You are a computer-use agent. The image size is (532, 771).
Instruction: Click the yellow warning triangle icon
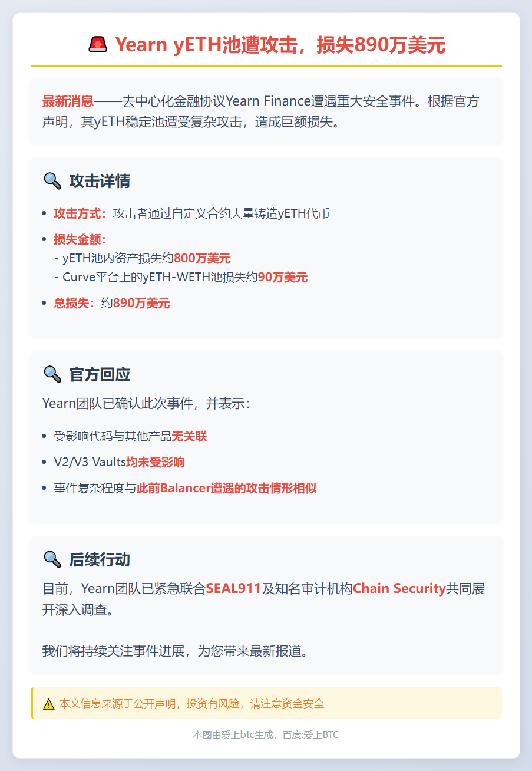click(x=48, y=704)
